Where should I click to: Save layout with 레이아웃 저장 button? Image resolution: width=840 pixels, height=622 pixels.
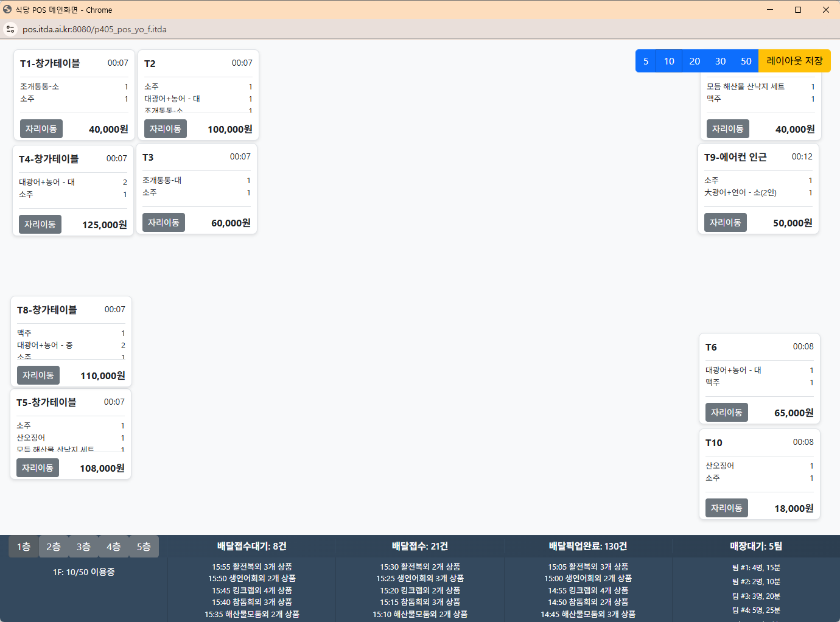pyautogui.click(x=794, y=61)
